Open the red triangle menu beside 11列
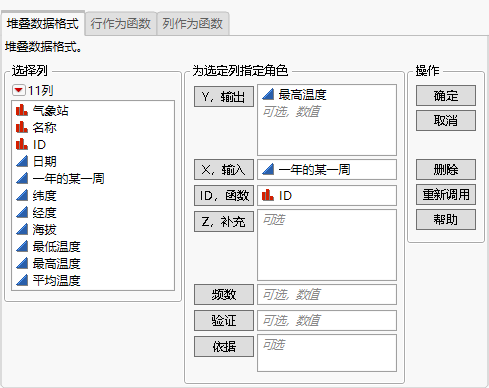Viewport: 489px width, 388px height. tap(18, 90)
